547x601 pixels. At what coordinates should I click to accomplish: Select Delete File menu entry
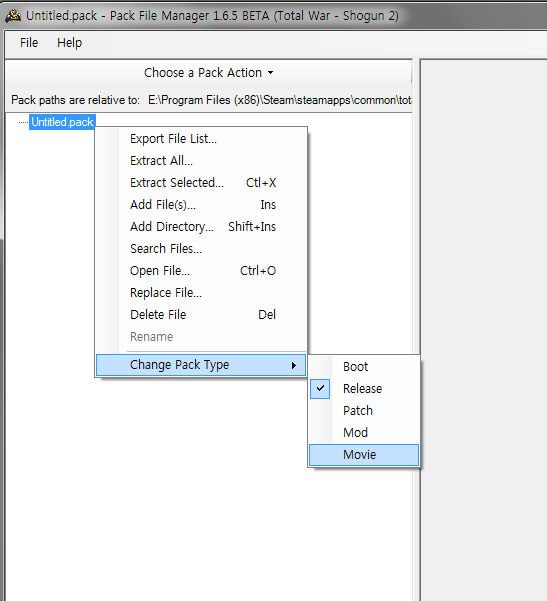(202, 315)
